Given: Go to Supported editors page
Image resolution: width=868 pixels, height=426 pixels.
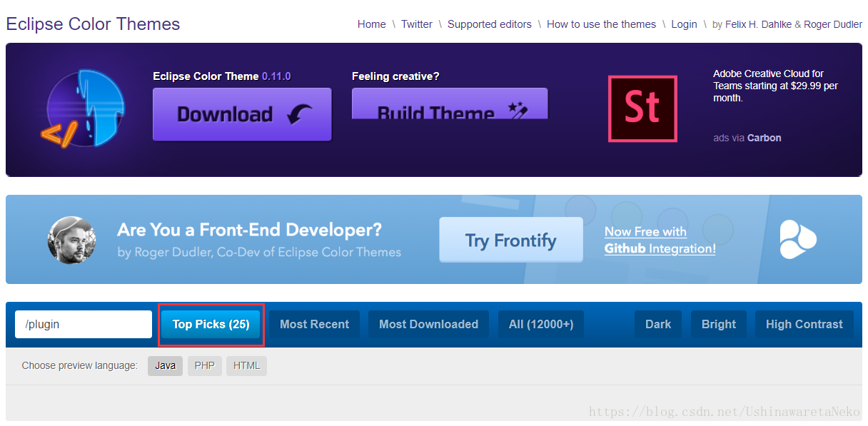Looking at the screenshot, I should (490, 24).
